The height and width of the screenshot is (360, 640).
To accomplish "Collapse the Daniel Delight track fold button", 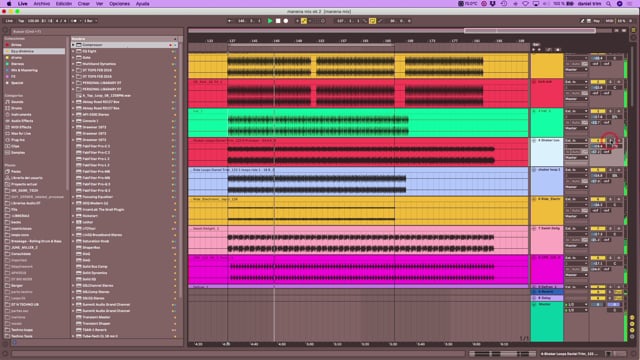I will [x=534, y=229].
